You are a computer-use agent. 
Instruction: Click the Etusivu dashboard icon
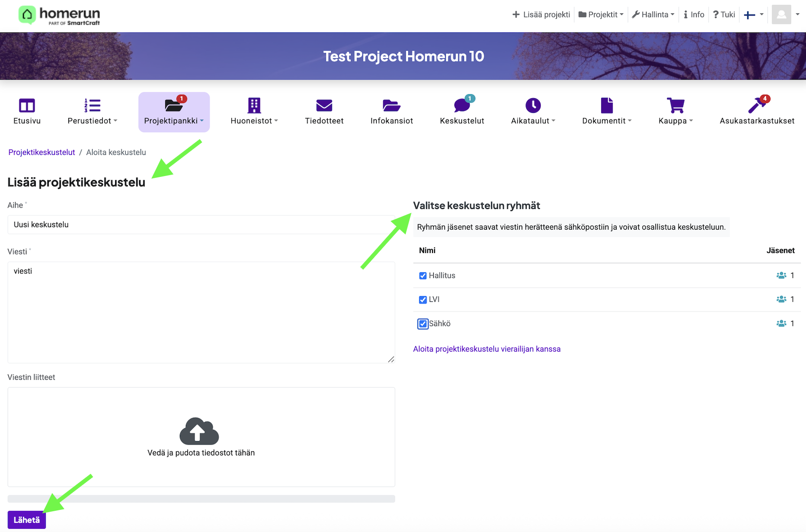point(27,106)
